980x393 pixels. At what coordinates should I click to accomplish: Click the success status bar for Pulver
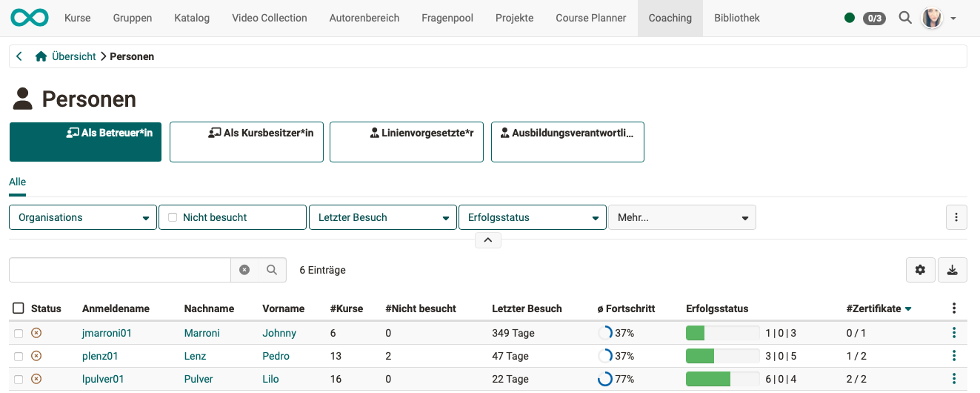coord(722,379)
